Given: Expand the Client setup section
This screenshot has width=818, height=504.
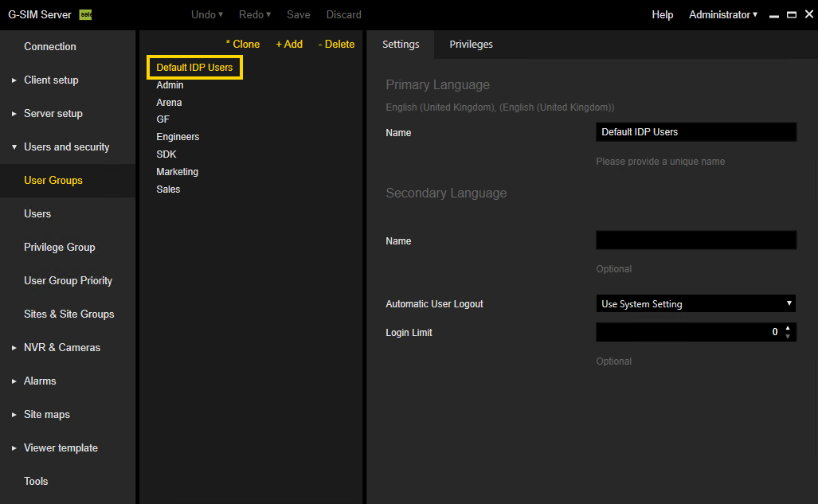Looking at the screenshot, I should 14,80.
